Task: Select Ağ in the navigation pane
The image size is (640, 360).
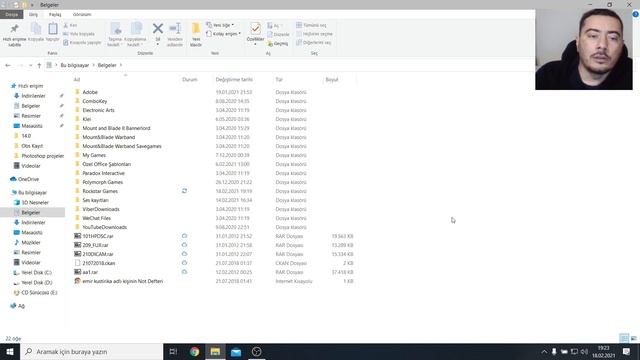Action: [x=18, y=306]
